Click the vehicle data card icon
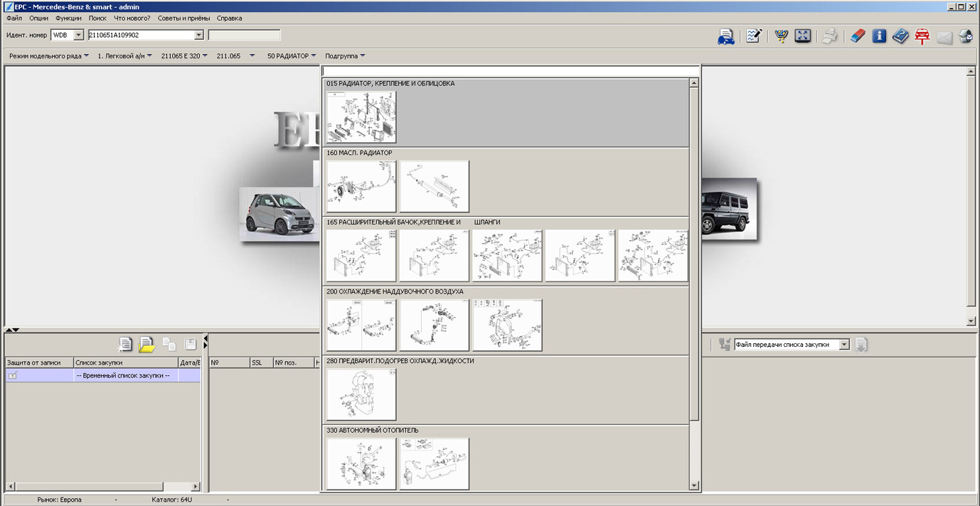This screenshot has width=980, height=506. [x=726, y=36]
